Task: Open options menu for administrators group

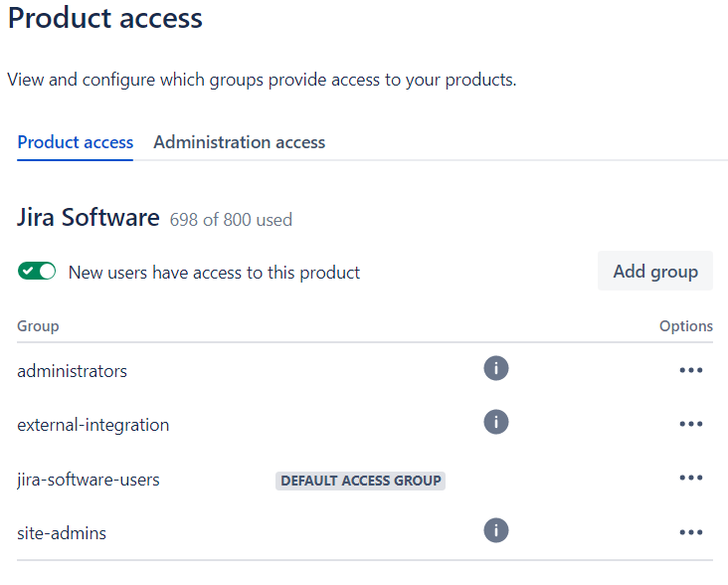Action: point(691,370)
